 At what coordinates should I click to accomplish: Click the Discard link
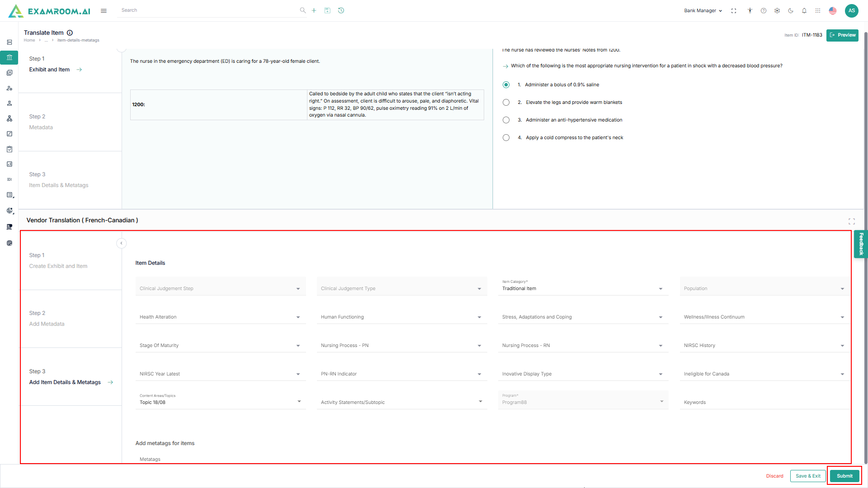[774, 476]
